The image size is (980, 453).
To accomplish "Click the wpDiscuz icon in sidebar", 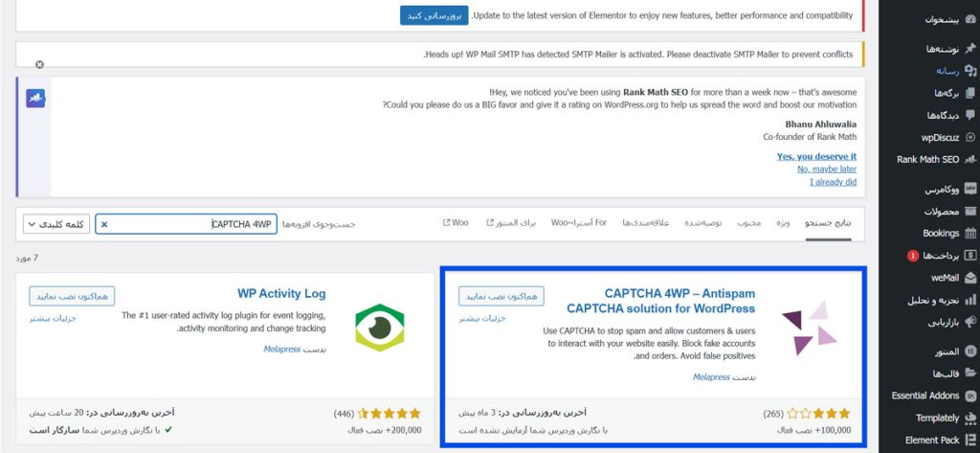I will pos(970,138).
